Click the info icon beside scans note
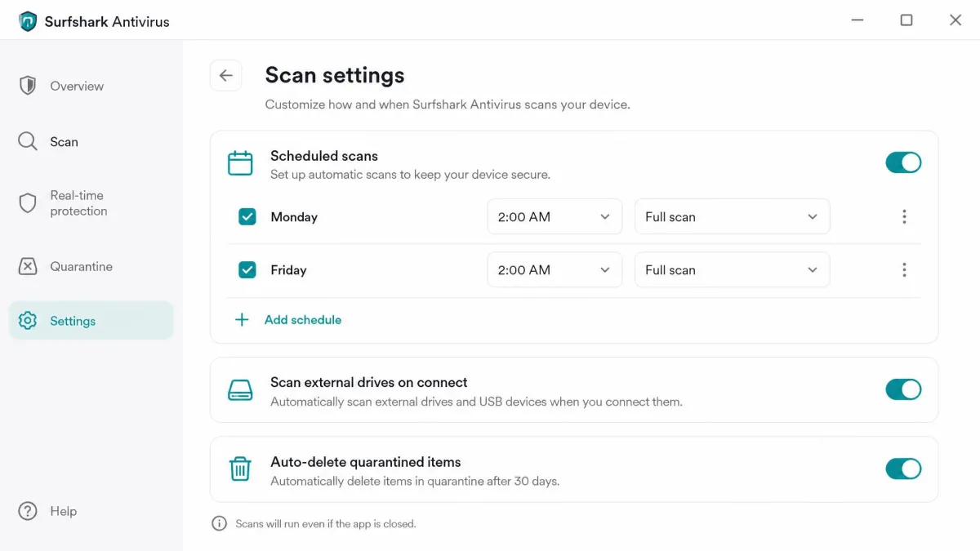This screenshot has width=980, height=551. (219, 524)
